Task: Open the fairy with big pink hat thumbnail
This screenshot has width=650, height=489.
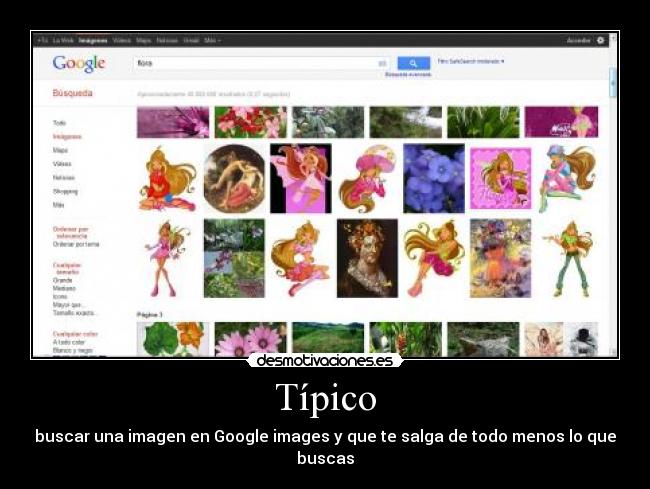Action: pyautogui.click(x=367, y=179)
